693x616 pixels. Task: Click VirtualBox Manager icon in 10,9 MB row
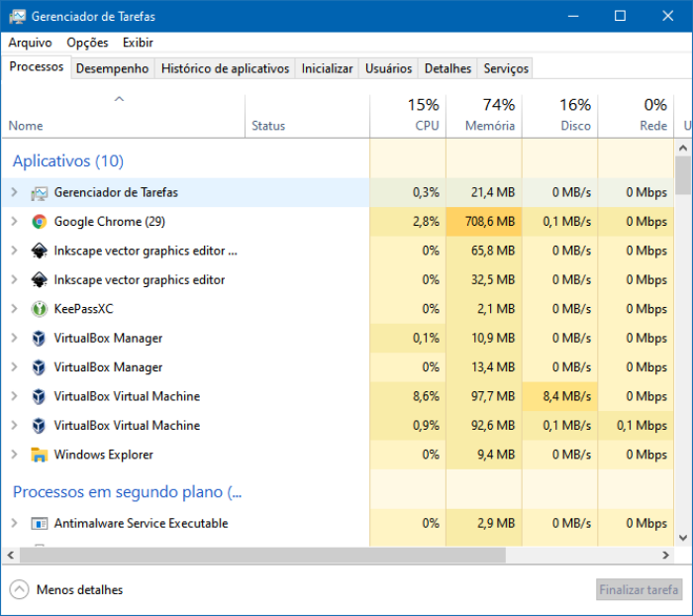tap(39, 339)
